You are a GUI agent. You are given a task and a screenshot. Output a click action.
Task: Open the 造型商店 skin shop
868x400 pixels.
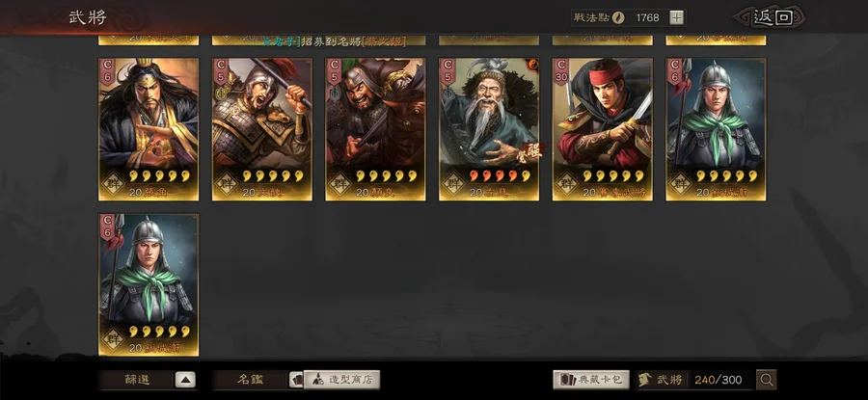pyautogui.click(x=342, y=380)
